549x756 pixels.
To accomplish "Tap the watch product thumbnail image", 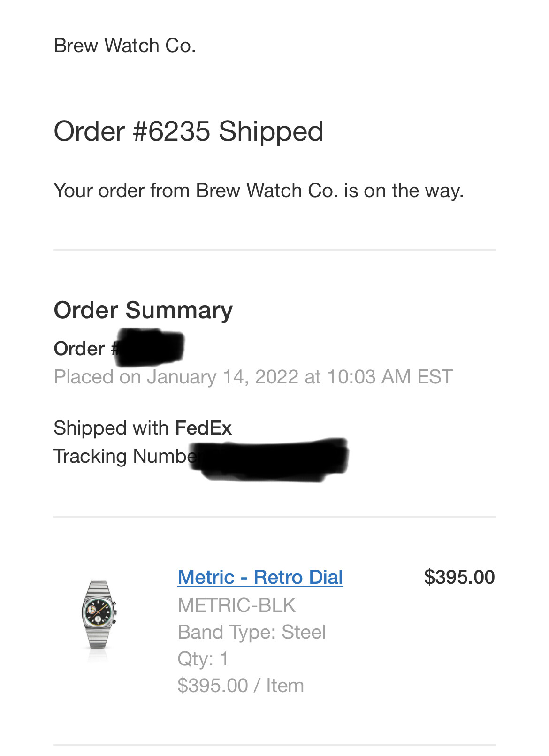I will point(99,615).
